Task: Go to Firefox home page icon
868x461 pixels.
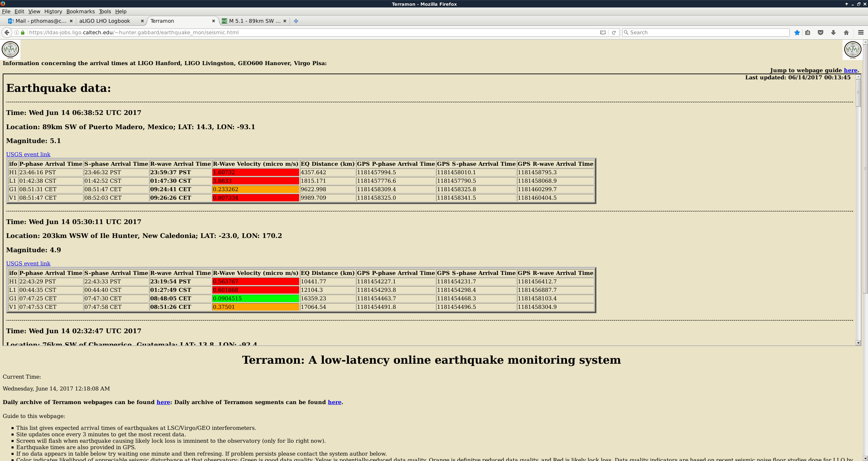Action: click(x=846, y=33)
